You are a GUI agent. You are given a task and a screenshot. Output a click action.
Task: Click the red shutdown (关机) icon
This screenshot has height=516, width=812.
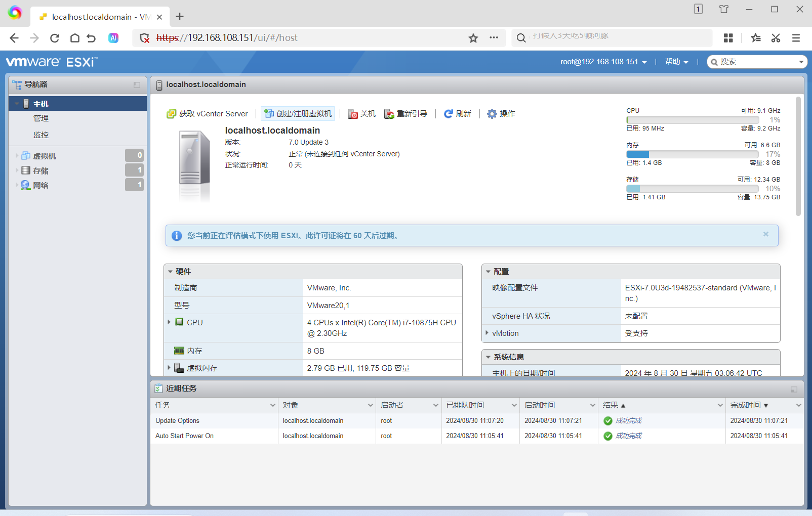click(353, 114)
